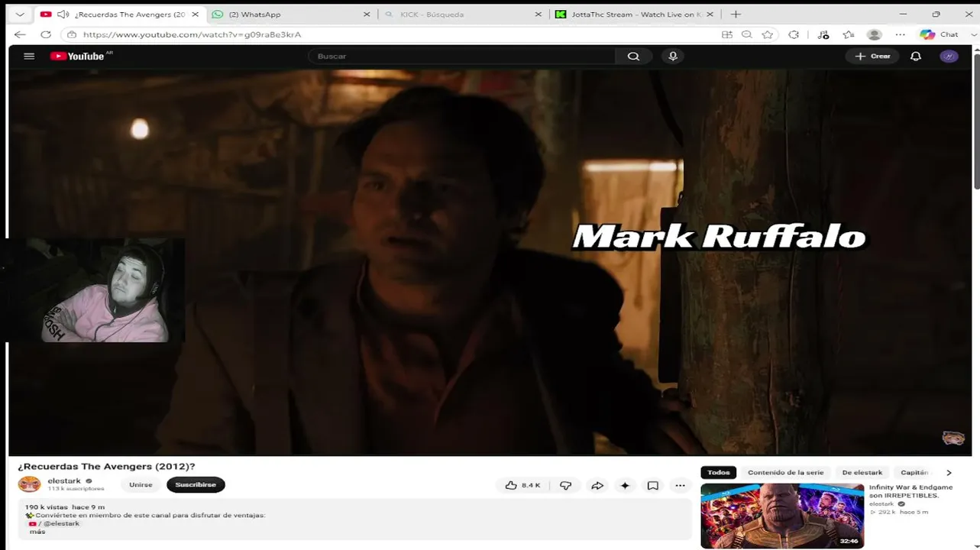Click the Crear button
Image resolution: width=980 pixels, height=550 pixels.
tap(872, 56)
